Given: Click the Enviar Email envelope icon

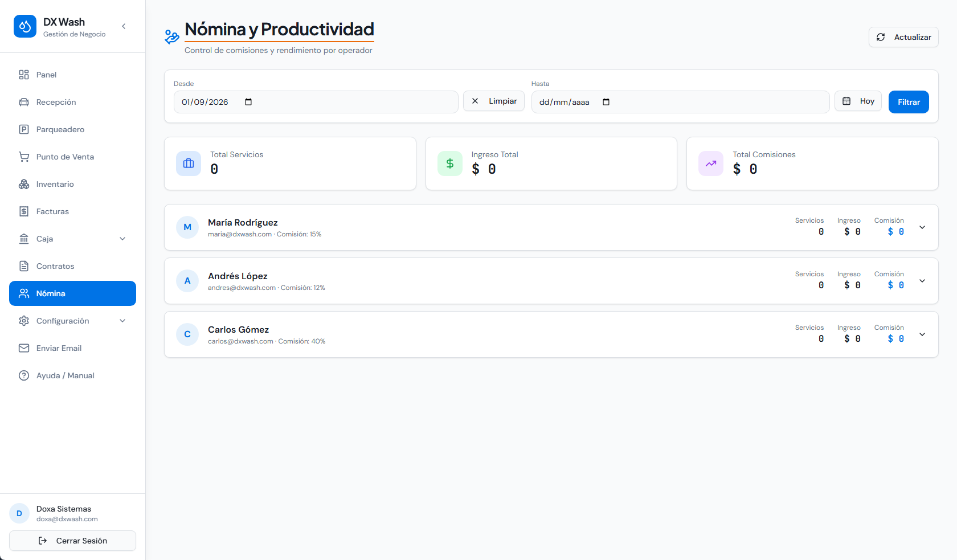Looking at the screenshot, I should point(24,348).
